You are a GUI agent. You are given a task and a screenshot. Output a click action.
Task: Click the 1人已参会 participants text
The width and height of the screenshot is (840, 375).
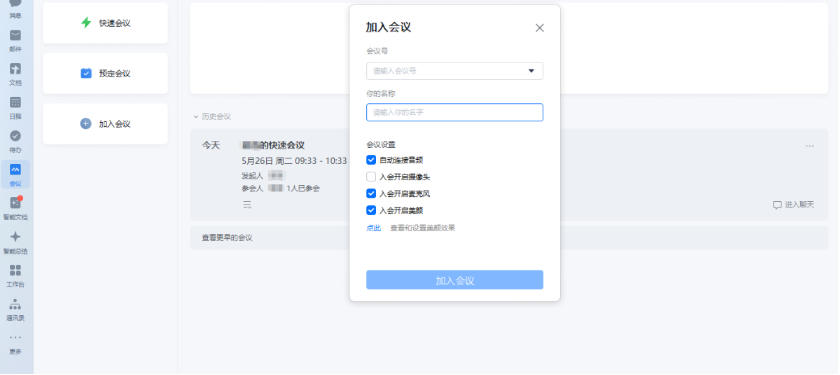pyautogui.click(x=303, y=188)
